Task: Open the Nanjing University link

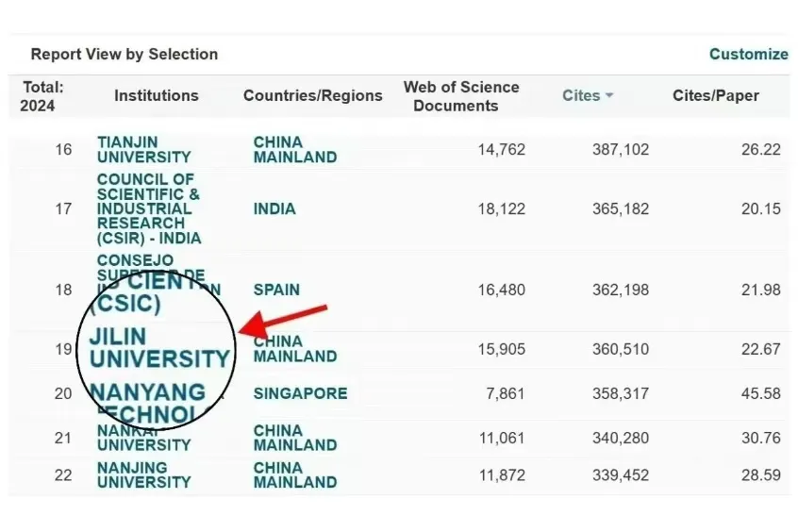Action: pos(143,474)
